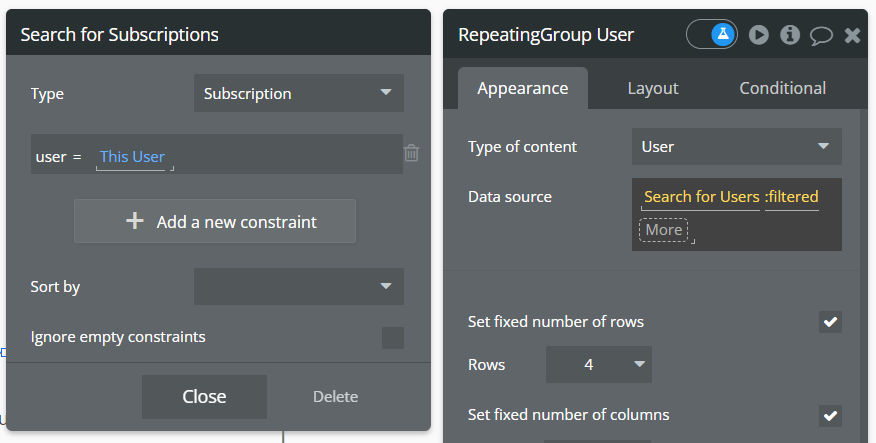Open the info icon for RepeatingGroup User
The image size is (876, 443).
click(790, 35)
